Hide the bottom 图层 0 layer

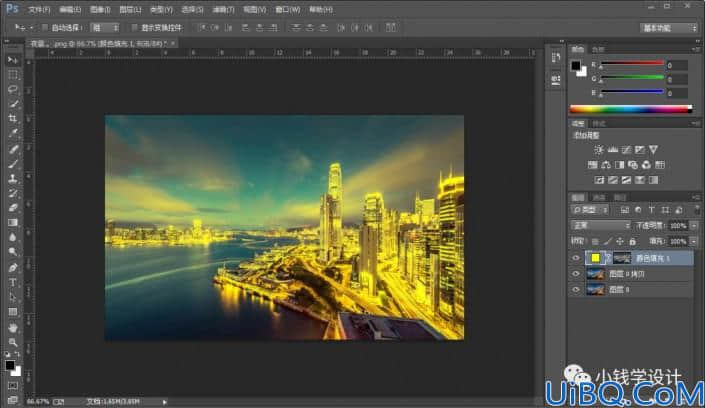point(576,290)
